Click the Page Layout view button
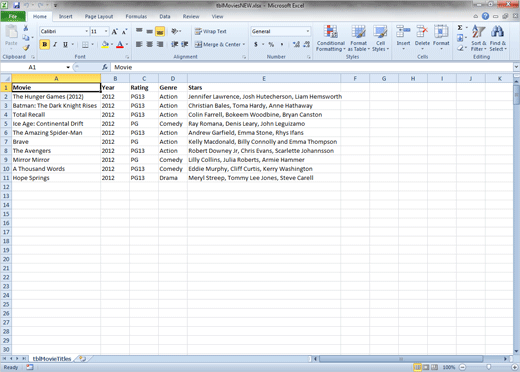This screenshot has width=520, height=372. click(426, 367)
